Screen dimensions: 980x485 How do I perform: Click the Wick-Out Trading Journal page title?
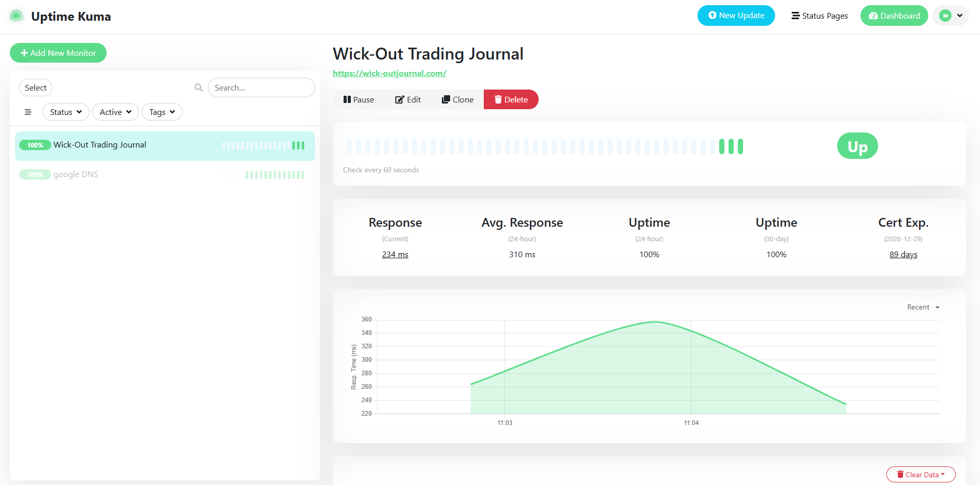[x=428, y=54]
